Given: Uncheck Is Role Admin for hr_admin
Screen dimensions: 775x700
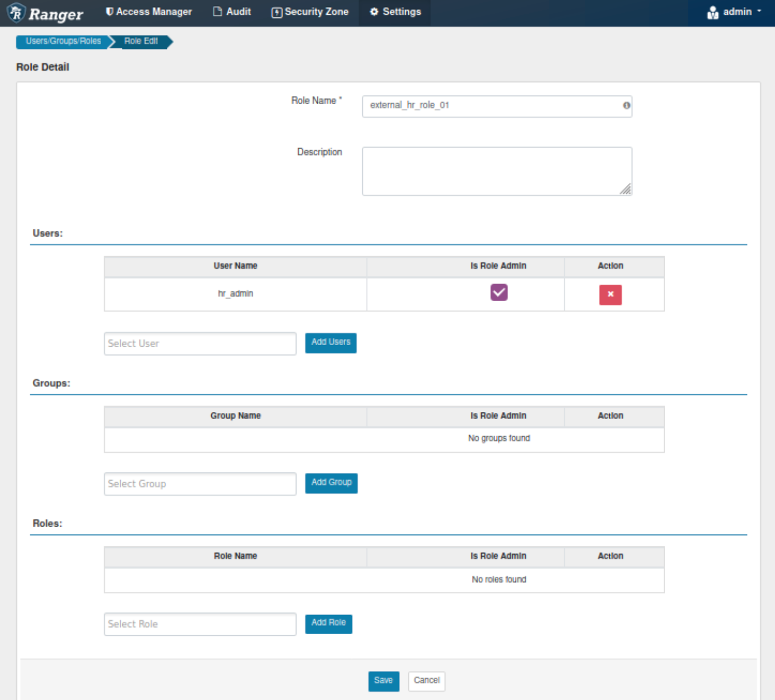Looking at the screenshot, I should (x=498, y=292).
